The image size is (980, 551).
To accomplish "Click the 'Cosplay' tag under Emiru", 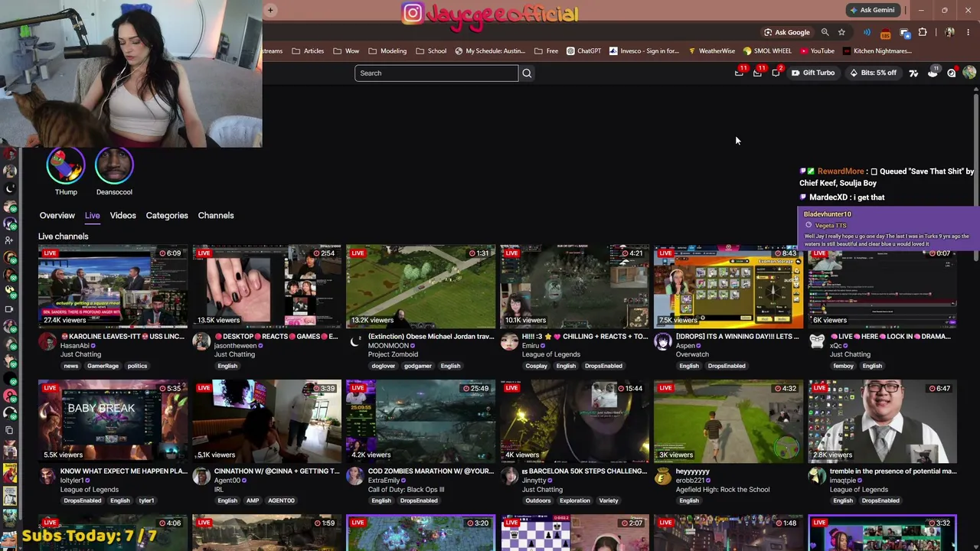I will pos(536,366).
